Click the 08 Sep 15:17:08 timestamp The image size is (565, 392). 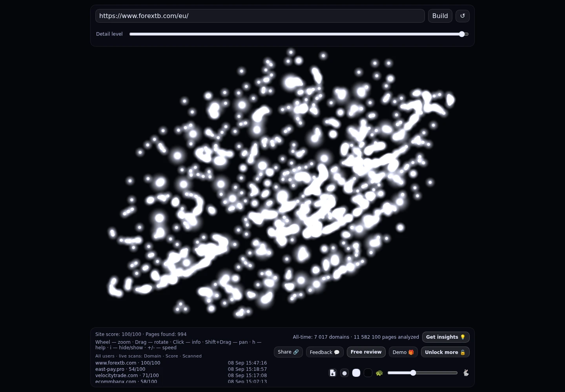tap(247, 376)
